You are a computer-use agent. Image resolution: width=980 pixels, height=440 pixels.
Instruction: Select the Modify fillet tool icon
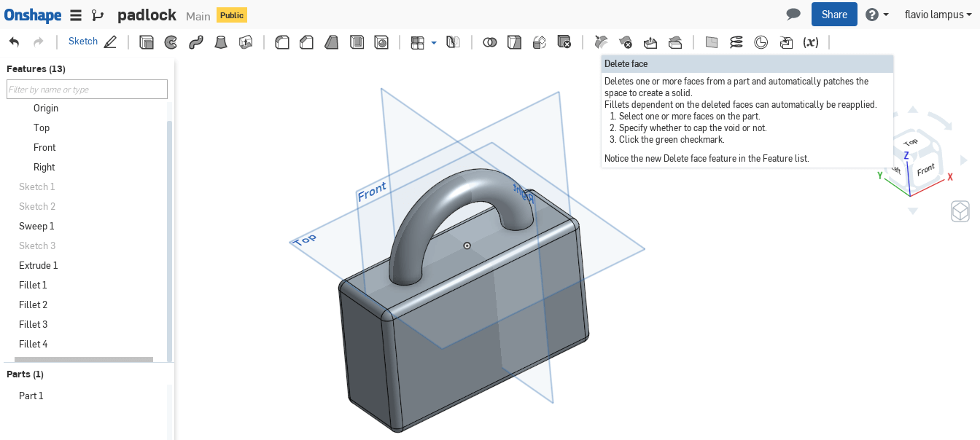point(601,42)
